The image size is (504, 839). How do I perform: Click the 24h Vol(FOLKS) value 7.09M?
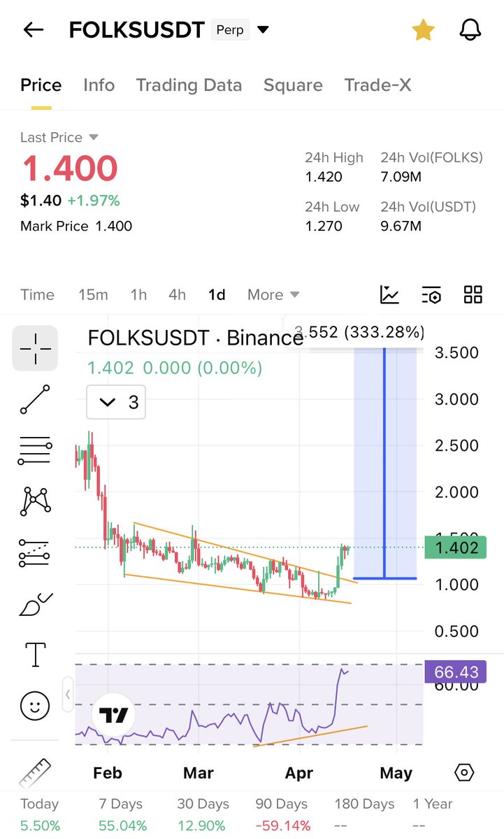[401, 177]
